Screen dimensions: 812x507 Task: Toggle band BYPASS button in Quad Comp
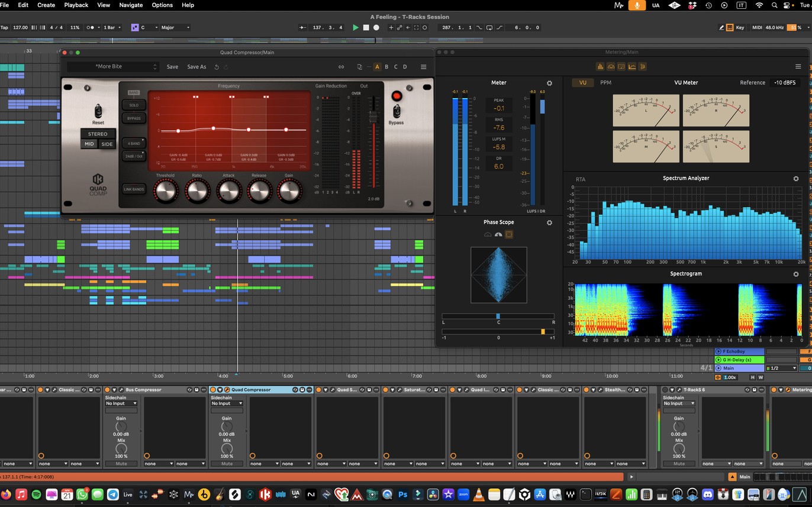(134, 118)
